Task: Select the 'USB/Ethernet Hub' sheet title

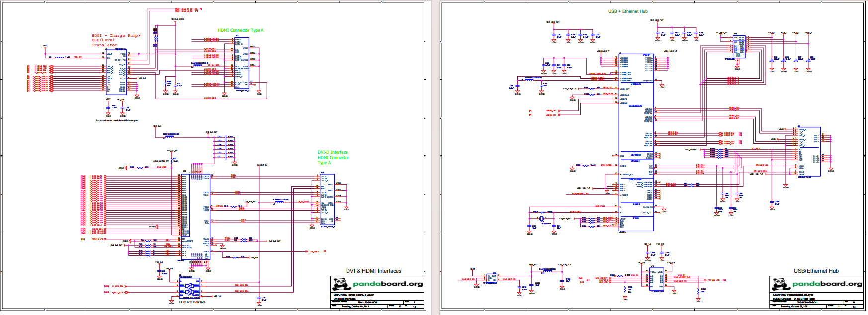Action: click(816, 271)
